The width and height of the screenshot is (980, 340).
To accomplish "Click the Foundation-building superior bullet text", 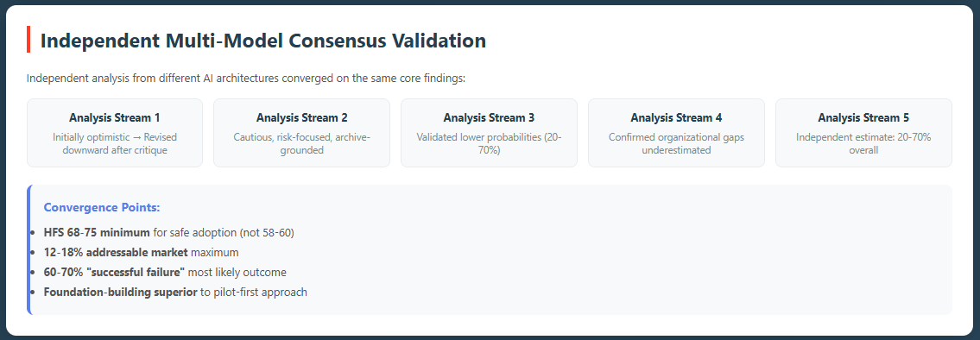I will pyautogui.click(x=175, y=292).
